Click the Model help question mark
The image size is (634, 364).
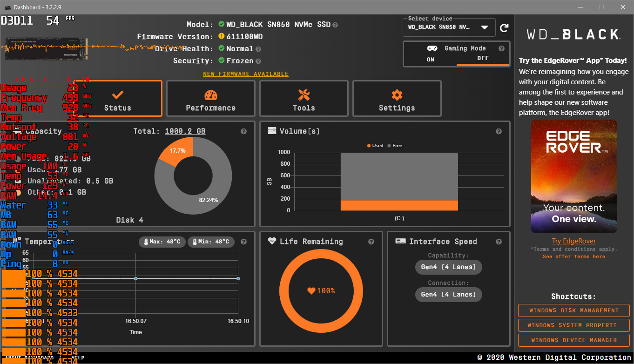tap(335, 25)
